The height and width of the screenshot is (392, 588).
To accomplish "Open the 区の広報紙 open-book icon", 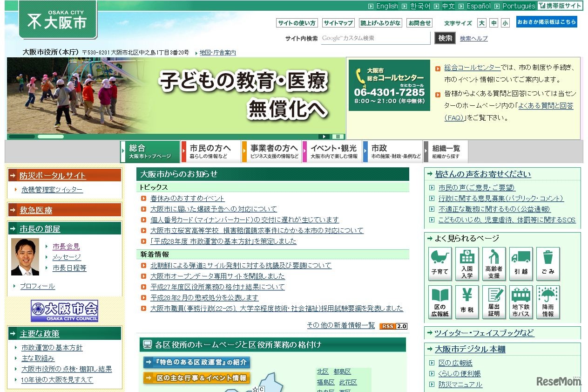I will coord(439,301).
